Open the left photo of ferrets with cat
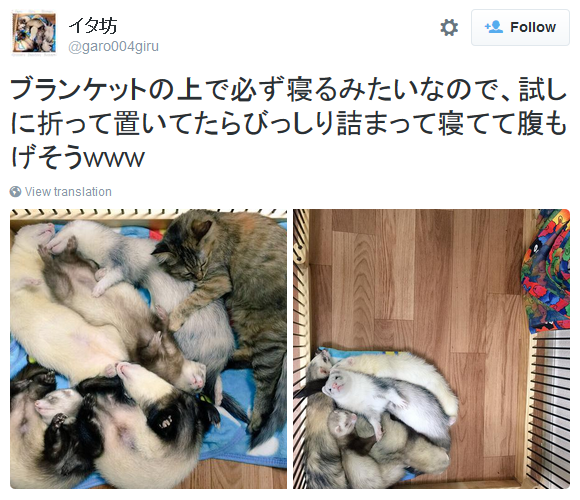The height and width of the screenshot is (500, 580). pyautogui.click(x=148, y=349)
